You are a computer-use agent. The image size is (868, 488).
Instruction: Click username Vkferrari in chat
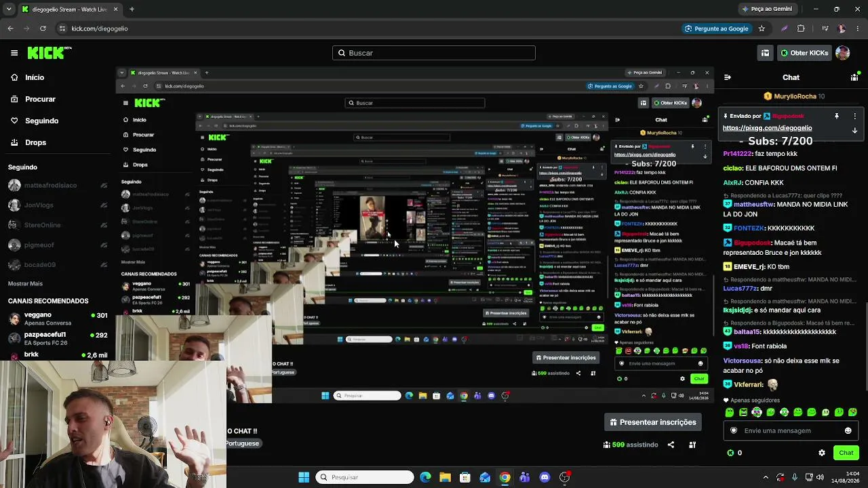tap(748, 385)
